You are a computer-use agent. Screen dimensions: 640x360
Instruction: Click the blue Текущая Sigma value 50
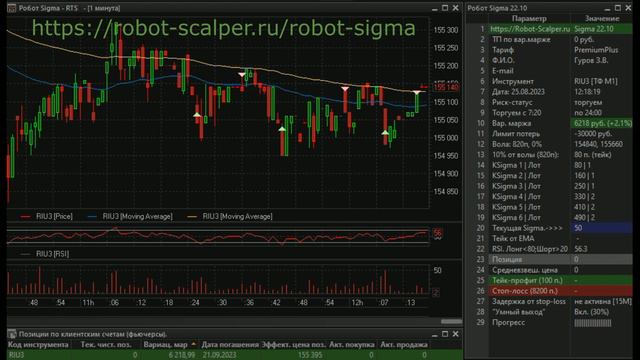click(x=602, y=228)
